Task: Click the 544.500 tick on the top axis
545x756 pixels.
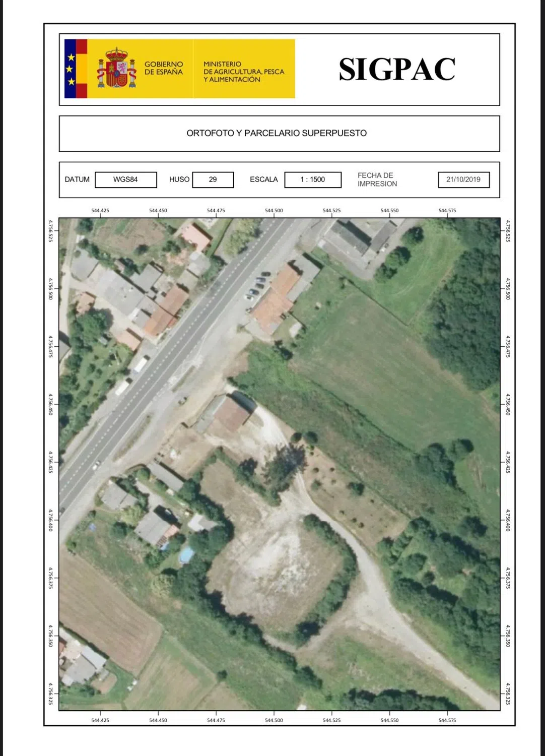Action: pyautogui.click(x=274, y=211)
